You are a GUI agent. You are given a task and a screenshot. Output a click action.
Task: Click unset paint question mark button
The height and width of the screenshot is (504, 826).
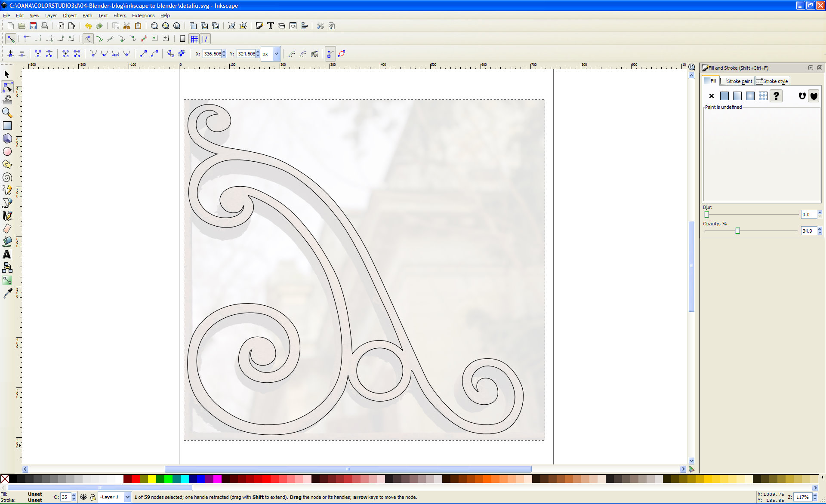[776, 96]
